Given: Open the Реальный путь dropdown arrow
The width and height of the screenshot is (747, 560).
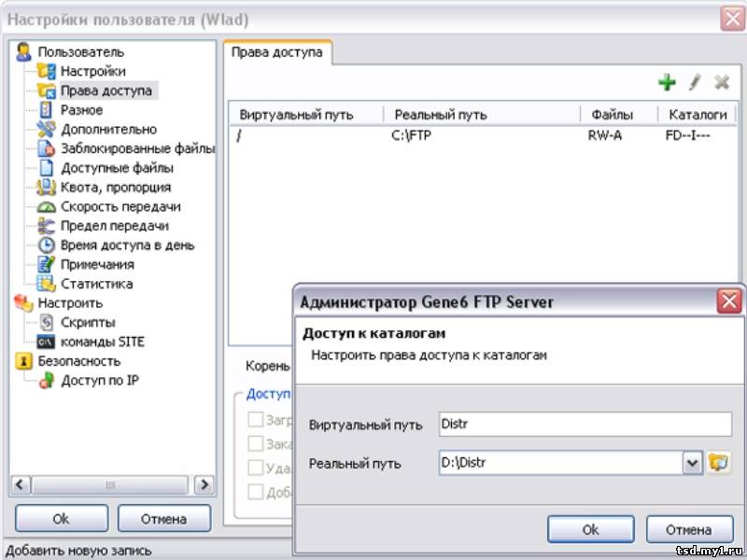Looking at the screenshot, I should (x=692, y=462).
